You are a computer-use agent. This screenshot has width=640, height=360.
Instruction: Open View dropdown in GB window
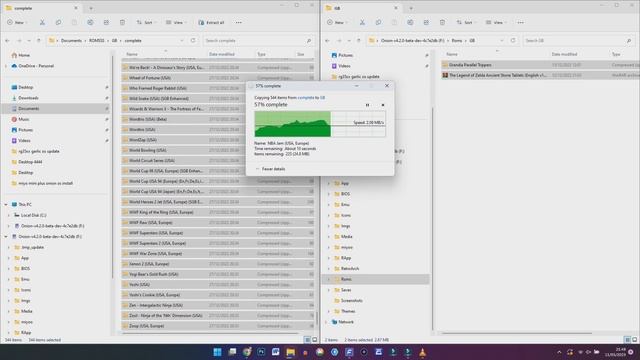click(x=496, y=22)
